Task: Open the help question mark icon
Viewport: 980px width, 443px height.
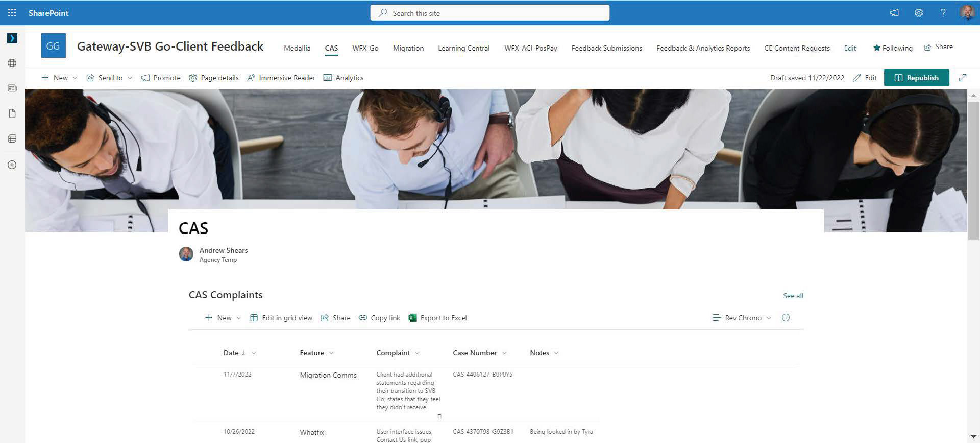Action: click(943, 13)
